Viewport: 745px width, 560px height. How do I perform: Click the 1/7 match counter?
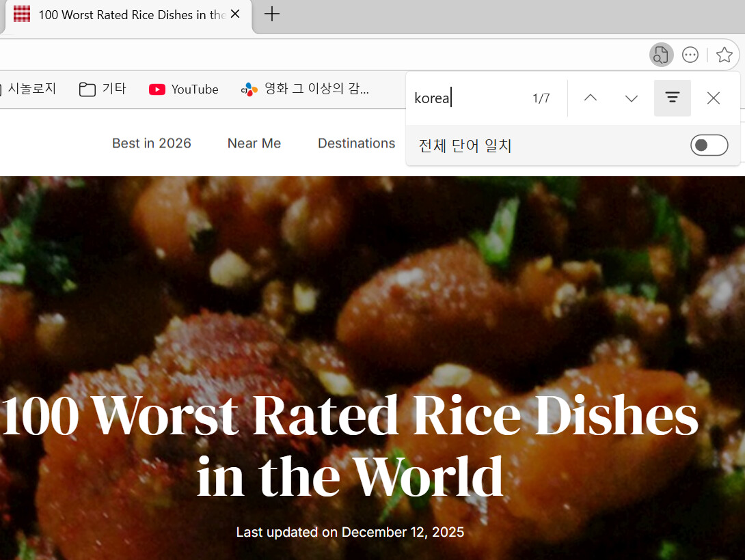[x=541, y=98]
